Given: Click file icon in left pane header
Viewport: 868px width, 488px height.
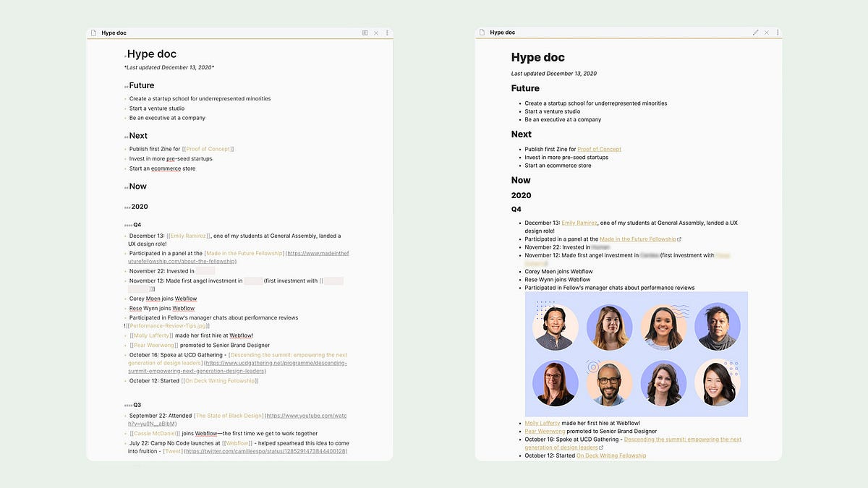Looking at the screenshot, I should (x=93, y=33).
